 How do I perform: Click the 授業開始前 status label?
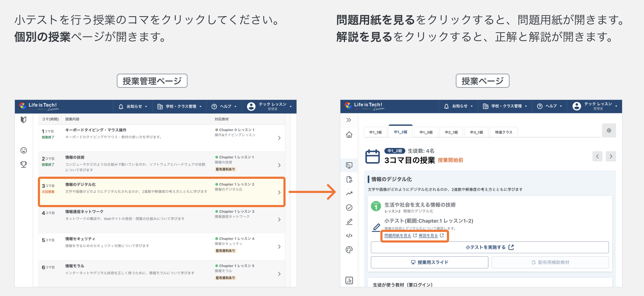point(450,160)
